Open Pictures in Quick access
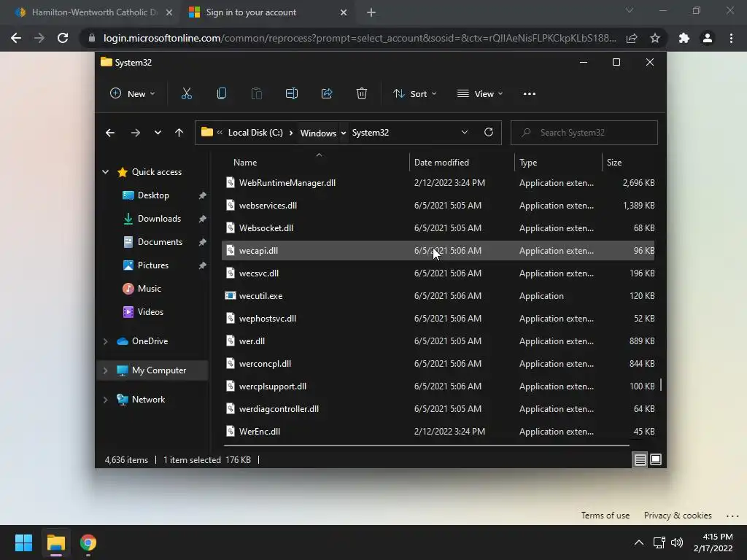 (153, 265)
